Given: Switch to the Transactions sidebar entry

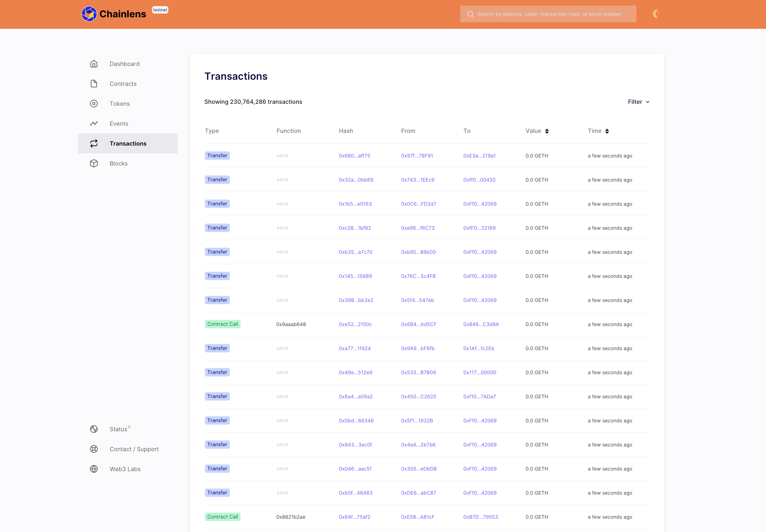Looking at the screenshot, I should [x=128, y=143].
